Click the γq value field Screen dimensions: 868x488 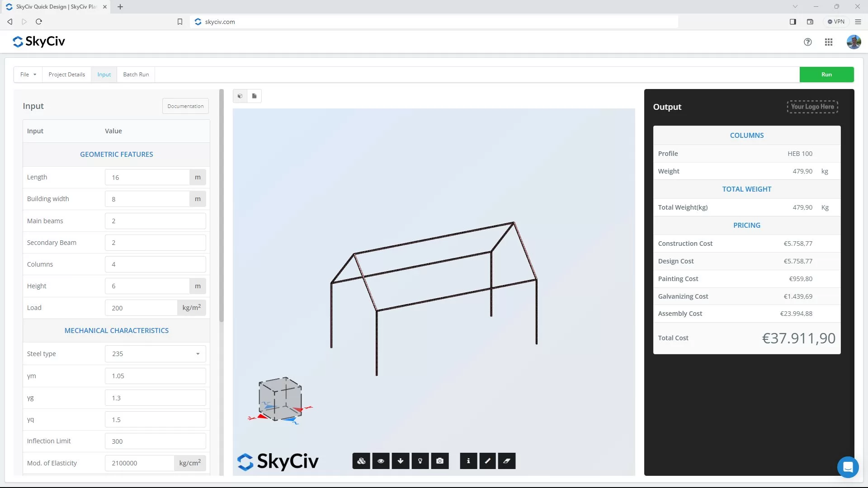click(x=156, y=420)
